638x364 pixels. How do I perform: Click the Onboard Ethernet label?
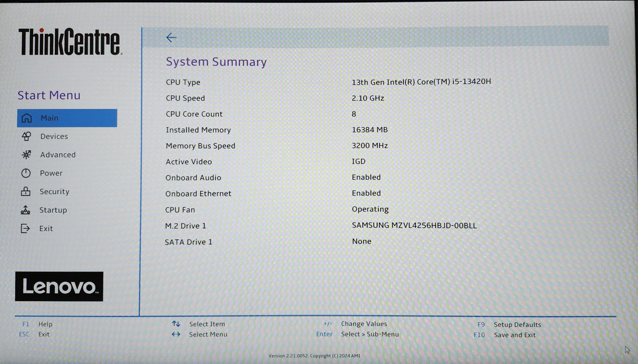[x=198, y=193]
